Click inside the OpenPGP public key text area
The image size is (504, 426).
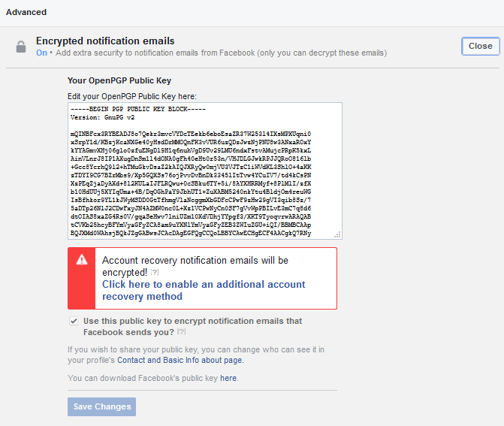[x=205, y=171]
